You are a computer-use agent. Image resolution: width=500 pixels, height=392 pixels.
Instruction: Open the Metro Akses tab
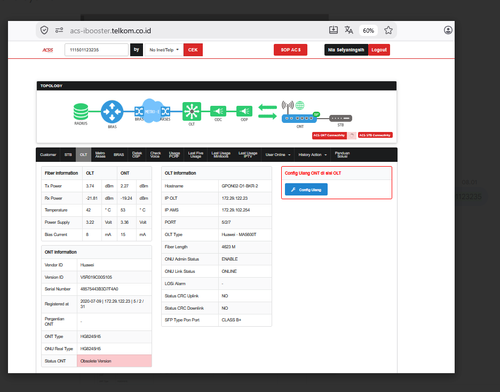(100, 155)
